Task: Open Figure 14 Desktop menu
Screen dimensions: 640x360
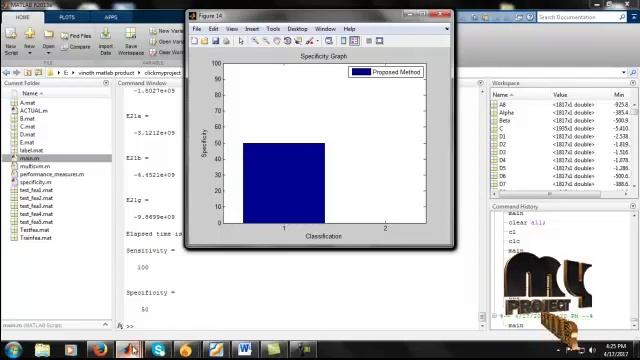Action: coord(297,29)
